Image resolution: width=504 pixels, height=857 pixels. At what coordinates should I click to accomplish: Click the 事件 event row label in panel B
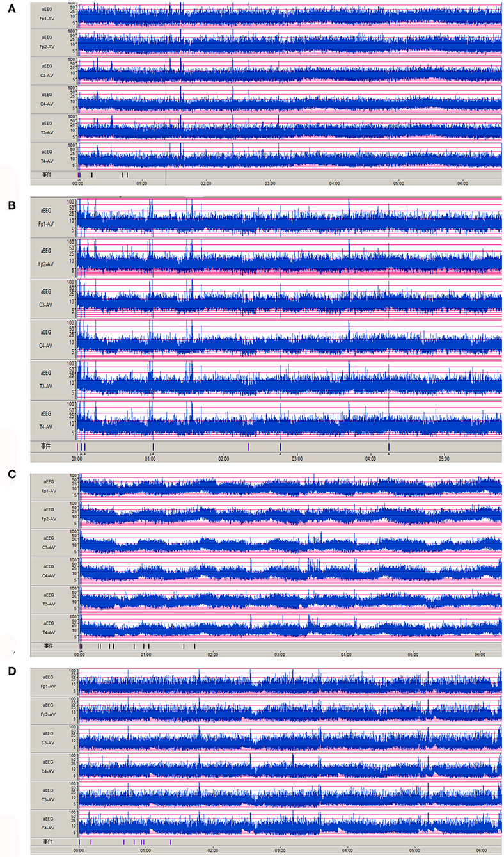pyautogui.click(x=46, y=446)
